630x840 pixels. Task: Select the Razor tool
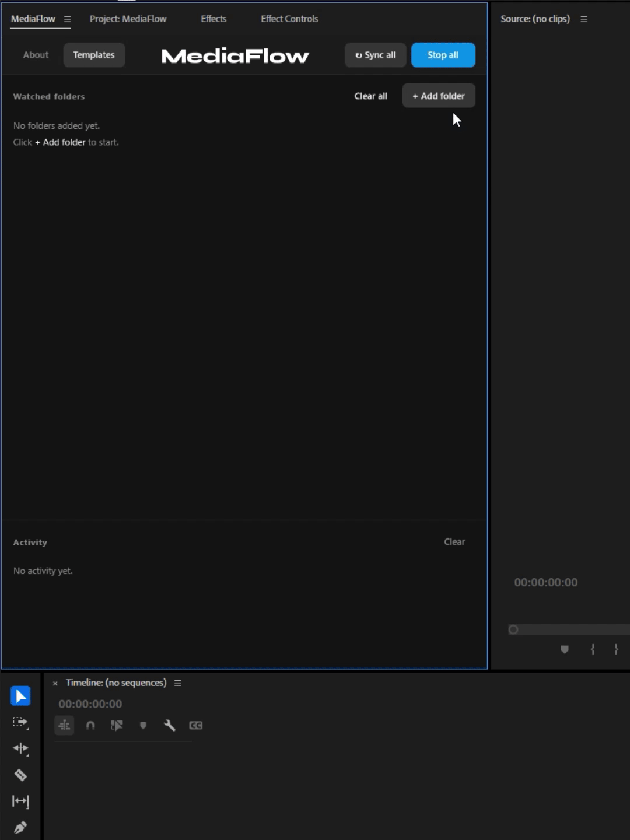(20, 775)
